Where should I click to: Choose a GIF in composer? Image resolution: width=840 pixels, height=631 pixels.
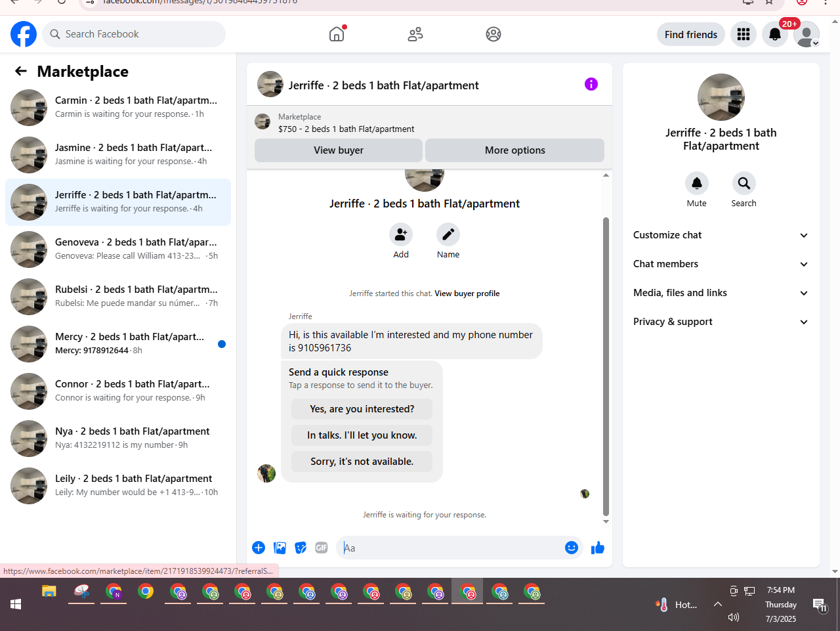pos(322,548)
